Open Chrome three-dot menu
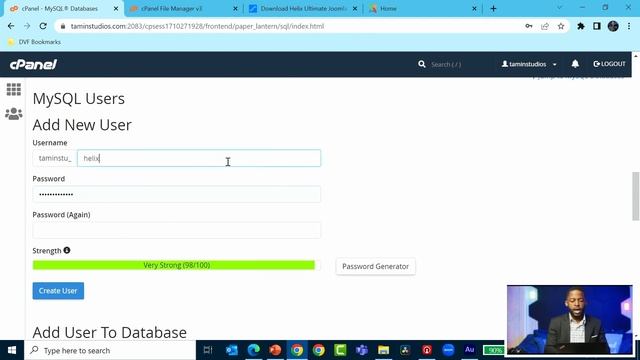This screenshot has height=360, width=640. pyautogui.click(x=629, y=26)
